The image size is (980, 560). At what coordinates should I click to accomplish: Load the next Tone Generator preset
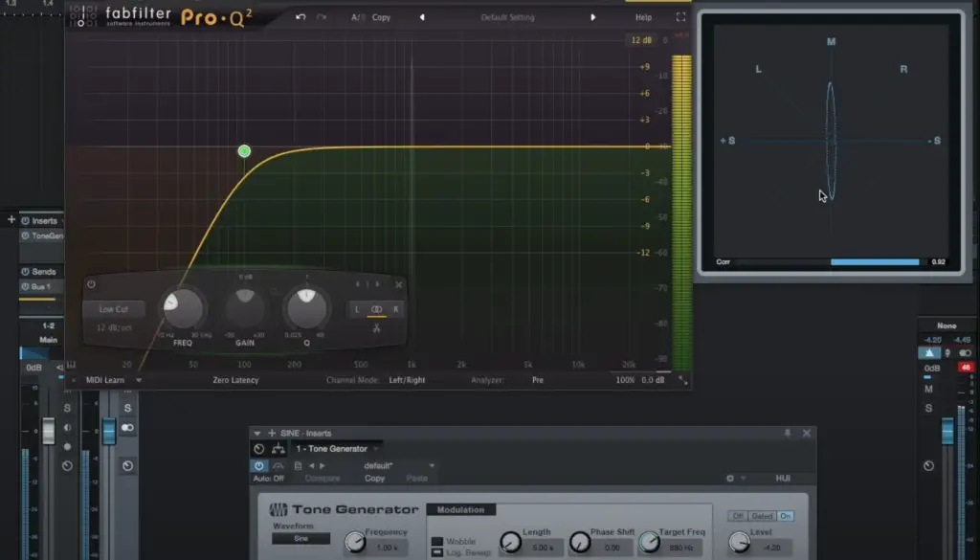pos(323,465)
